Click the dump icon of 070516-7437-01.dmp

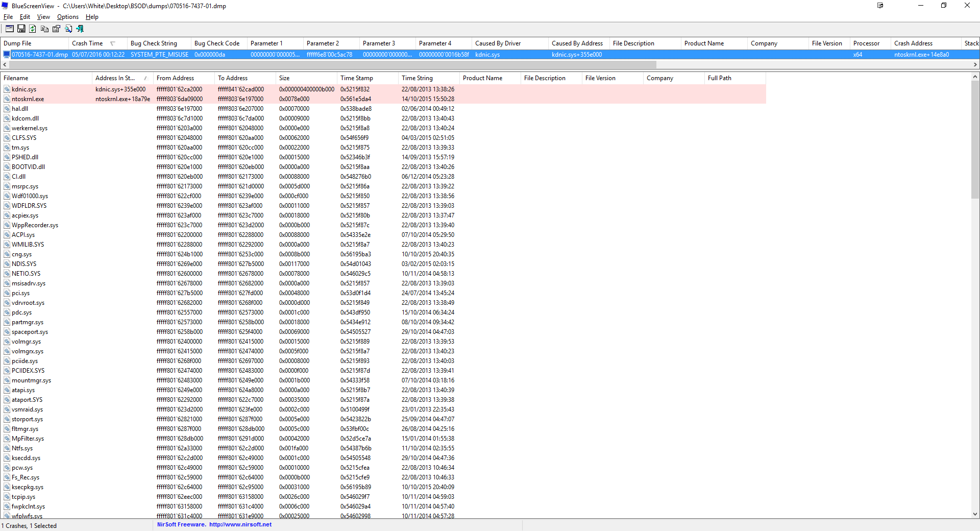pos(7,55)
